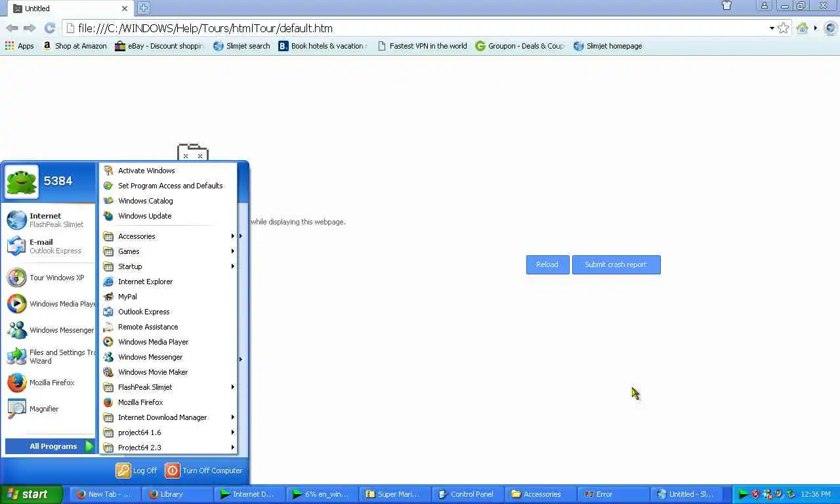
Task: Open Files and Settings Transfer Wizard
Action: (x=50, y=356)
